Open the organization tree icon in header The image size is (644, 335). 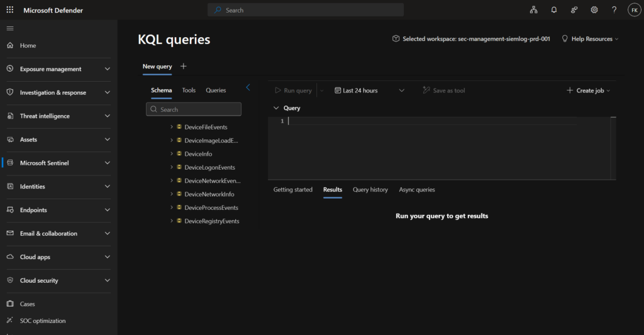tap(533, 10)
